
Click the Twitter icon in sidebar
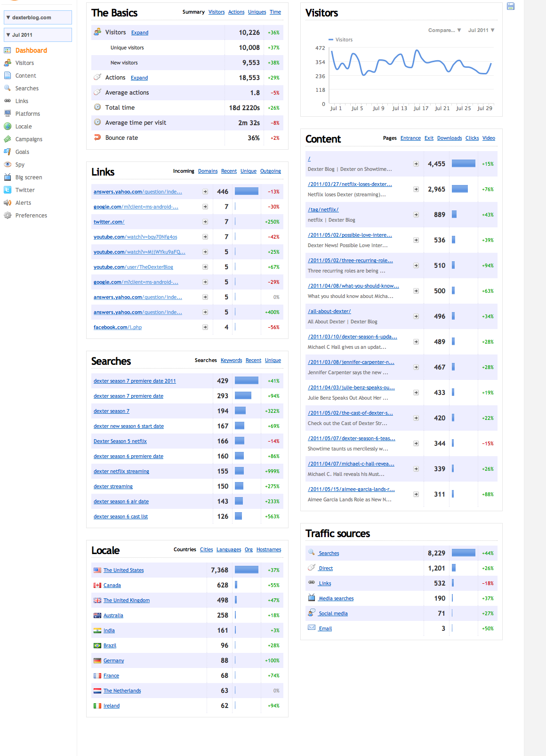click(x=8, y=190)
